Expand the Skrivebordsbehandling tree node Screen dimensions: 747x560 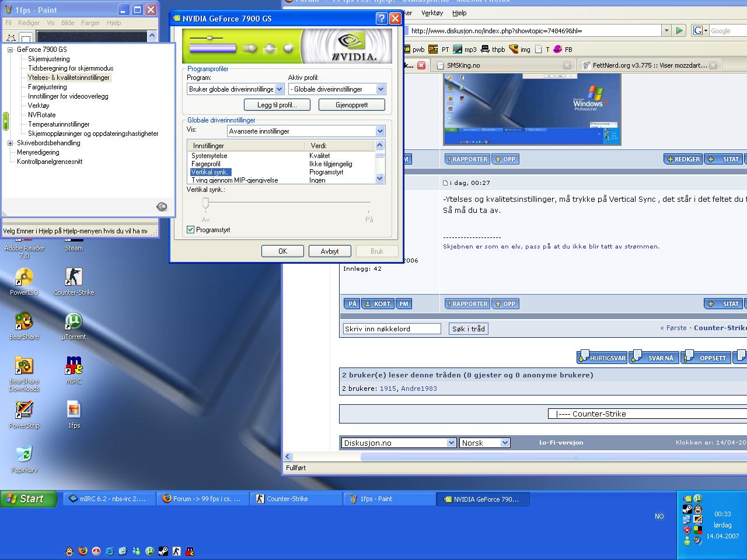[11, 143]
